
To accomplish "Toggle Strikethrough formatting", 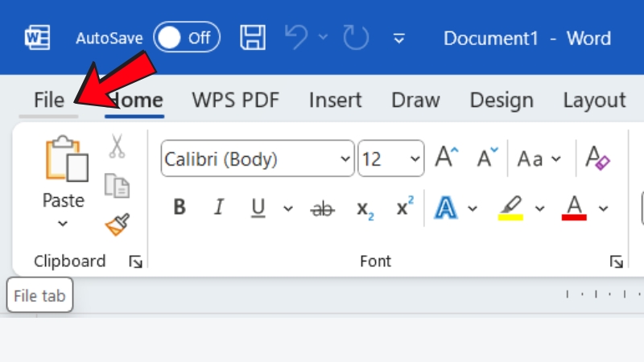I will pyautogui.click(x=323, y=208).
